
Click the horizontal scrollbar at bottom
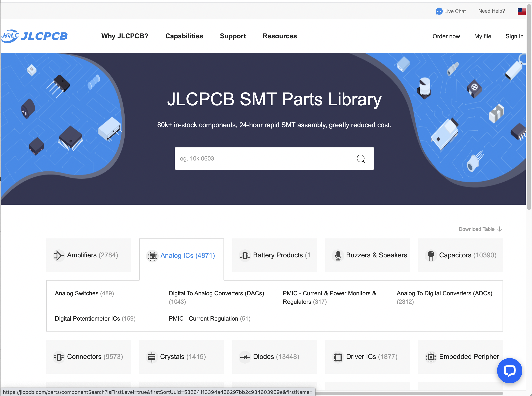click(409, 394)
